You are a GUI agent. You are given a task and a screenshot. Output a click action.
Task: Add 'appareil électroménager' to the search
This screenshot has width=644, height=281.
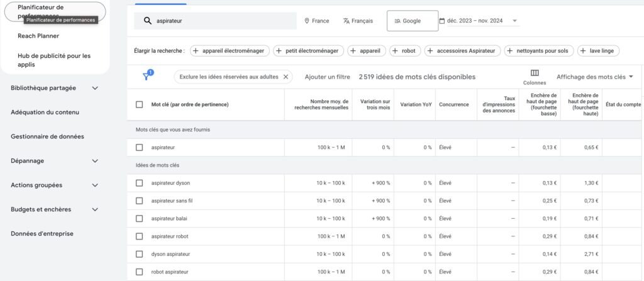pos(230,51)
